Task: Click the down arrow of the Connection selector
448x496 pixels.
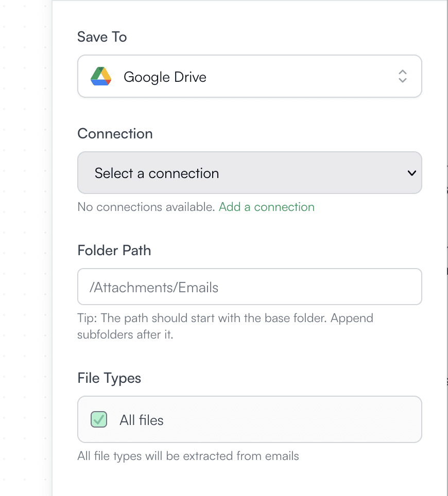Action: (411, 173)
